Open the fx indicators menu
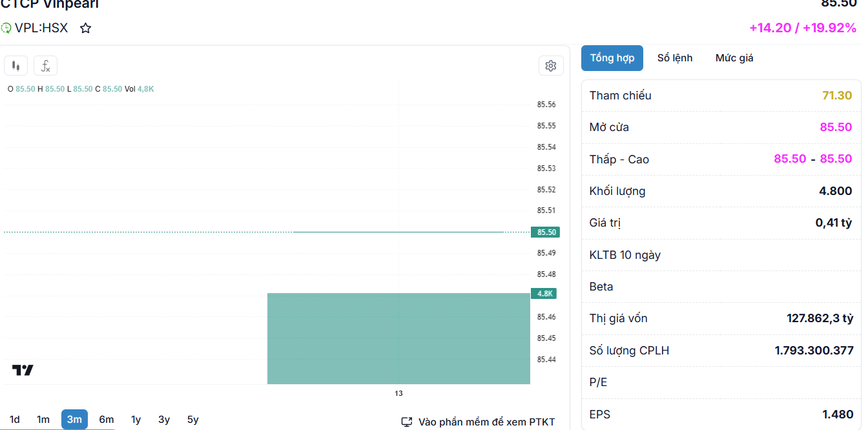This screenshot has width=868, height=430. [45, 65]
